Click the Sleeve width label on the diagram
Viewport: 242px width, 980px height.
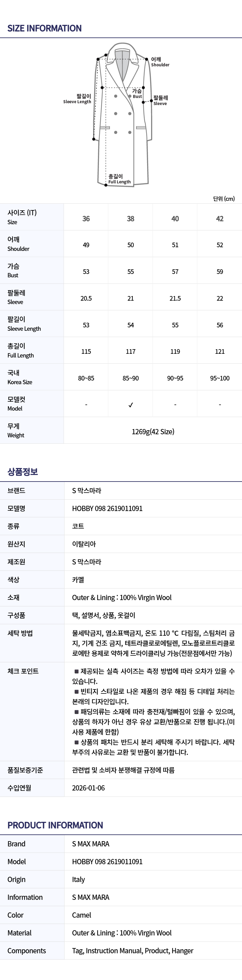coord(160,100)
